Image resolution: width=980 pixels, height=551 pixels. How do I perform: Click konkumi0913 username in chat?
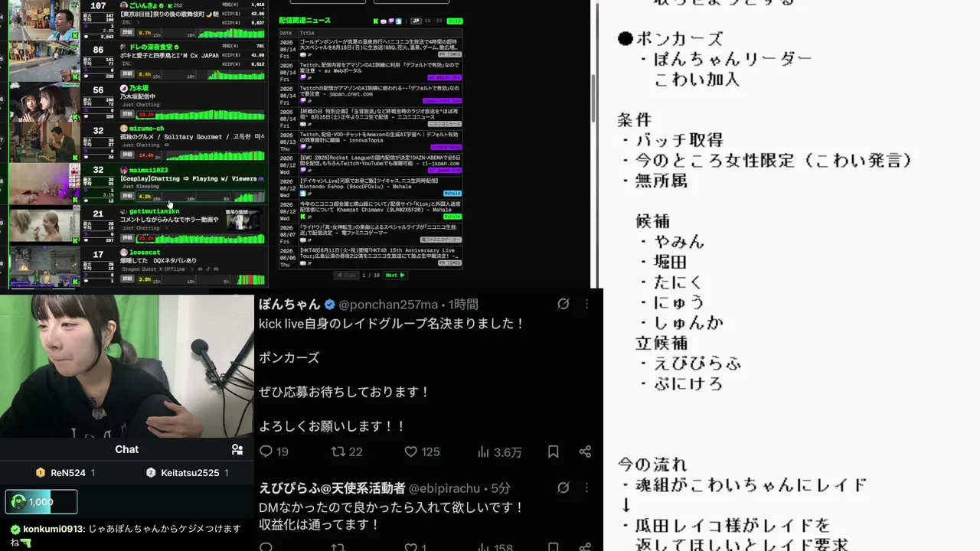point(54,529)
